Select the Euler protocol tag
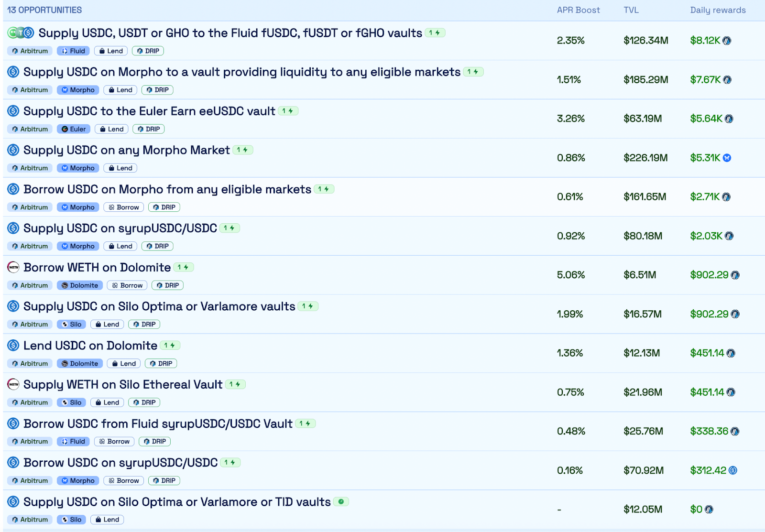Image resolution: width=765 pixels, height=532 pixels. (74, 129)
